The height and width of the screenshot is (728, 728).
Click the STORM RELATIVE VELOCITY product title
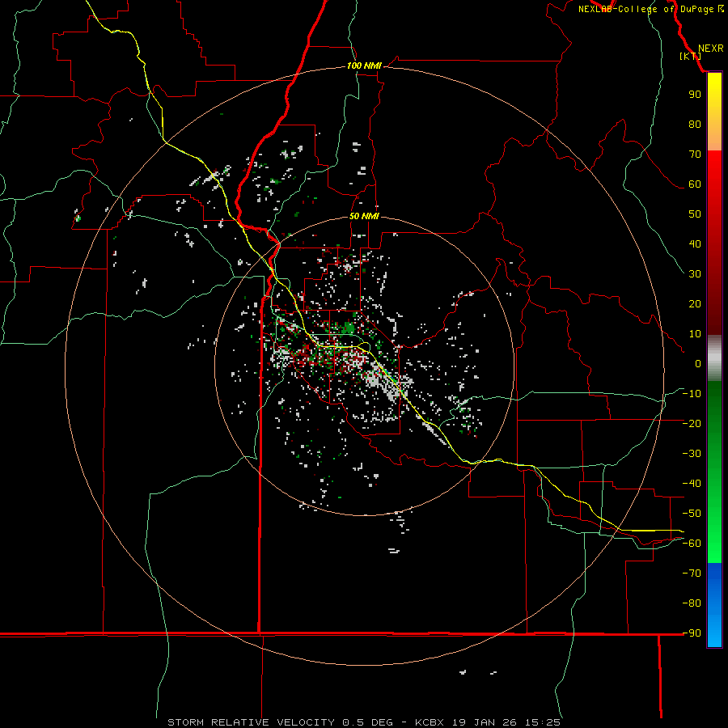coord(251,722)
